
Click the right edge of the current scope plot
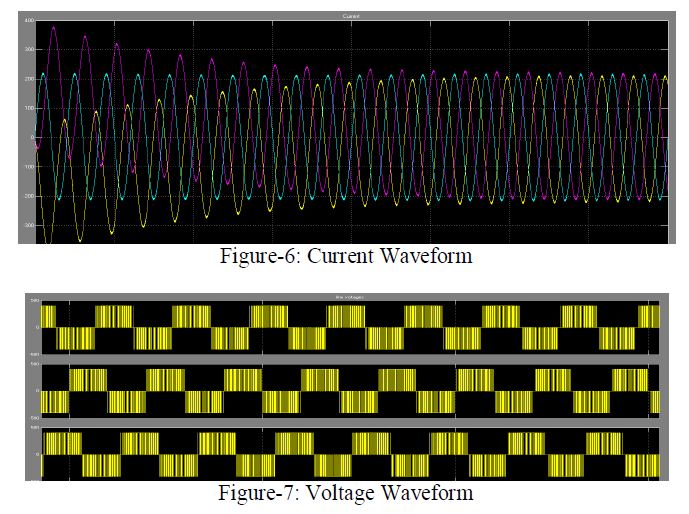coord(666,130)
